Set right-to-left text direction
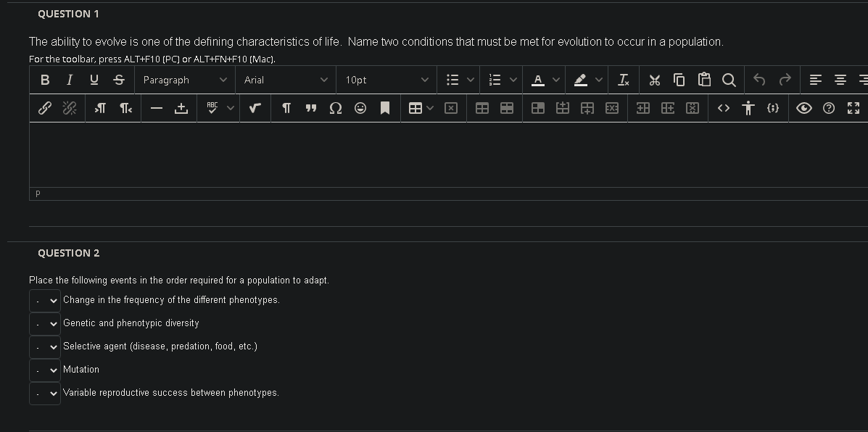The height and width of the screenshot is (432, 868). tap(125, 109)
